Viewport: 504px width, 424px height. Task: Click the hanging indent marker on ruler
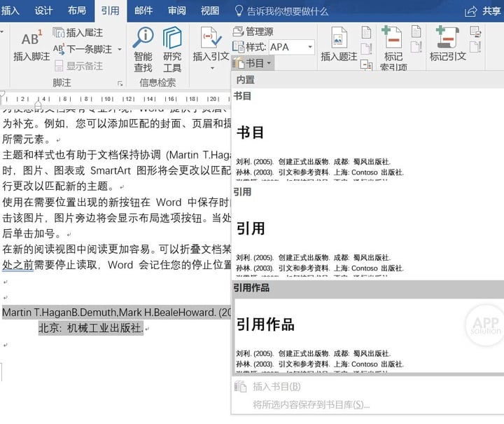coord(38,104)
